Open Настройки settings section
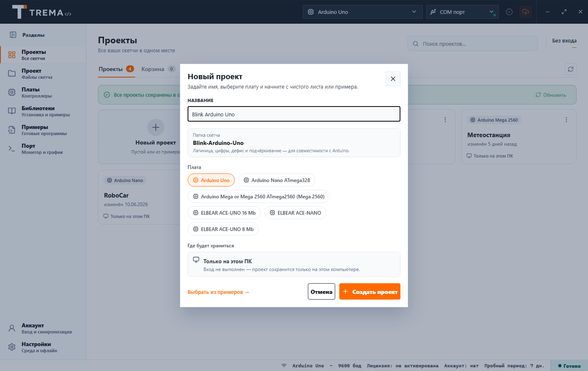 click(x=43, y=347)
